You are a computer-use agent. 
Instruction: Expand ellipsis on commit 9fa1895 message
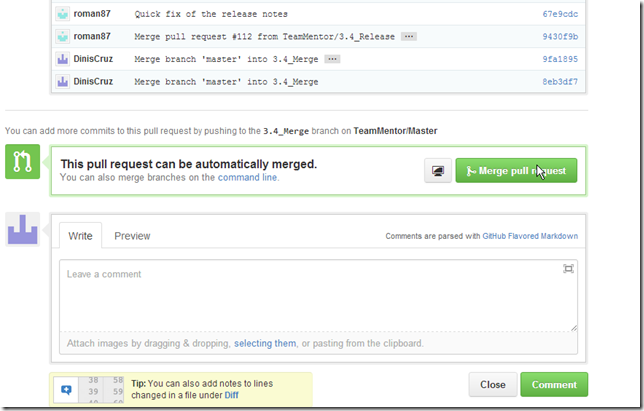tap(333, 59)
